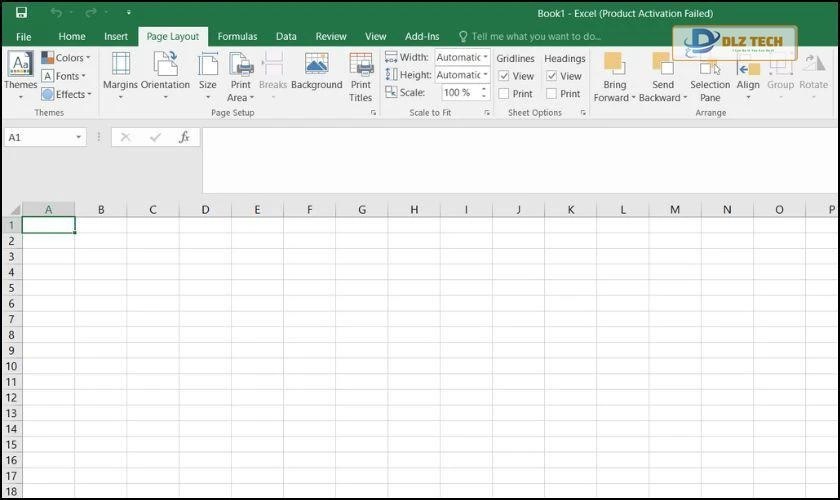The width and height of the screenshot is (840, 500).
Task: Enable Gridlines Print checkbox
Action: (x=504, y=94)
